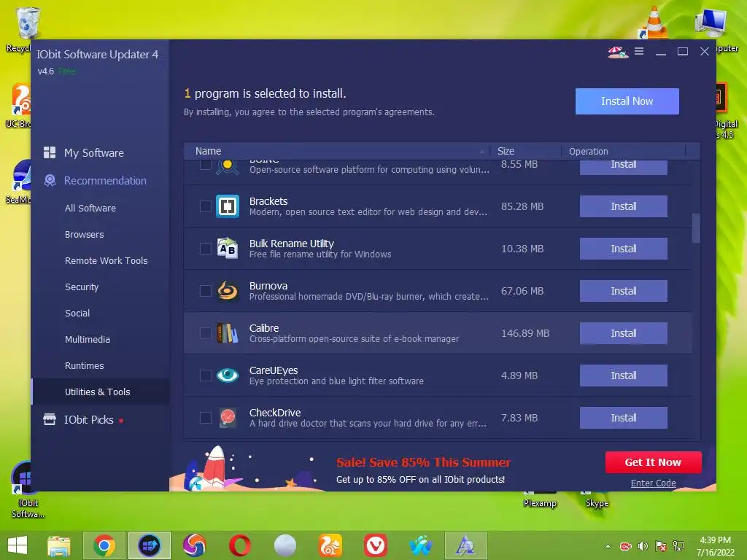Click the summer sale umbrella icon

pyautogui.click(x=617, y=52)
